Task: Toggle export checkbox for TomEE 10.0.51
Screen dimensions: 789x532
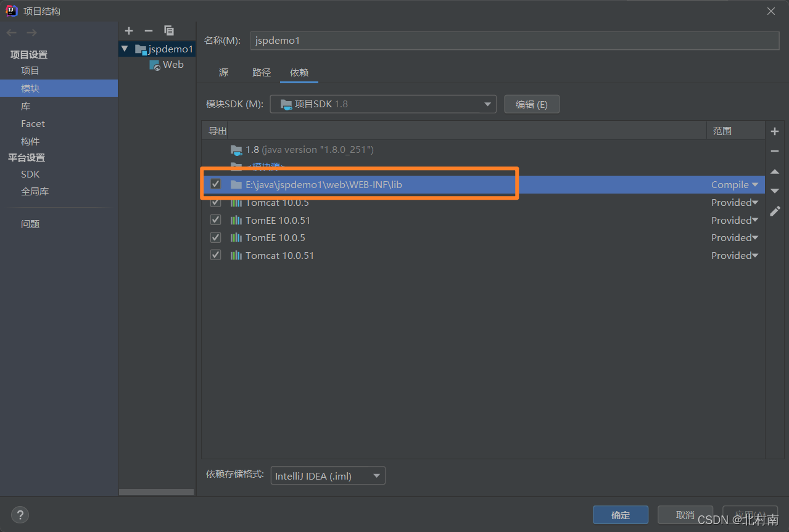Action: point(215,219)
